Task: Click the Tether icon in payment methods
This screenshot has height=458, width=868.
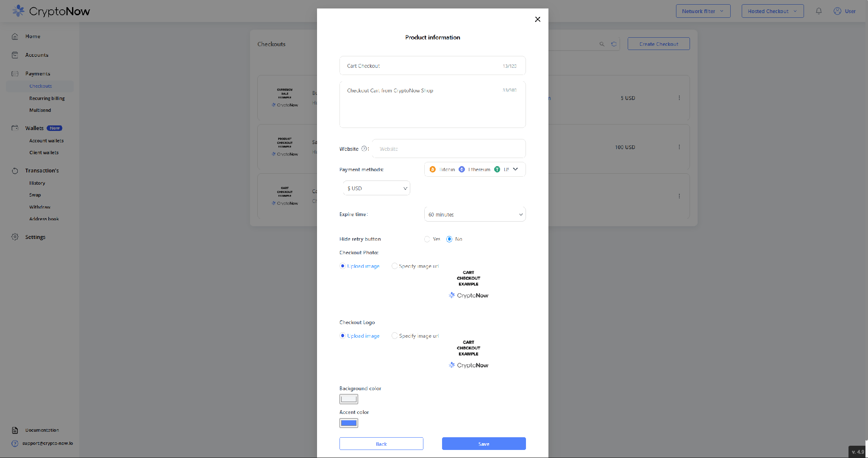Action: pos(497,169)
